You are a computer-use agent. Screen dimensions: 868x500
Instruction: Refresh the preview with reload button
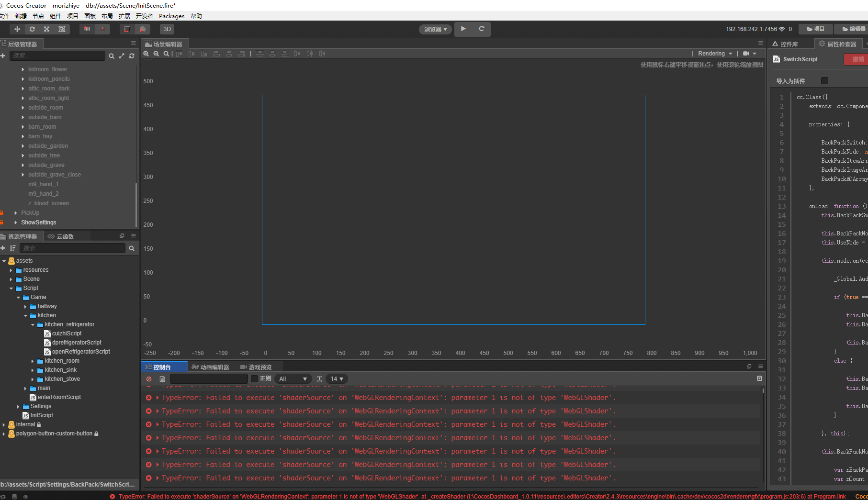(482, 29)
